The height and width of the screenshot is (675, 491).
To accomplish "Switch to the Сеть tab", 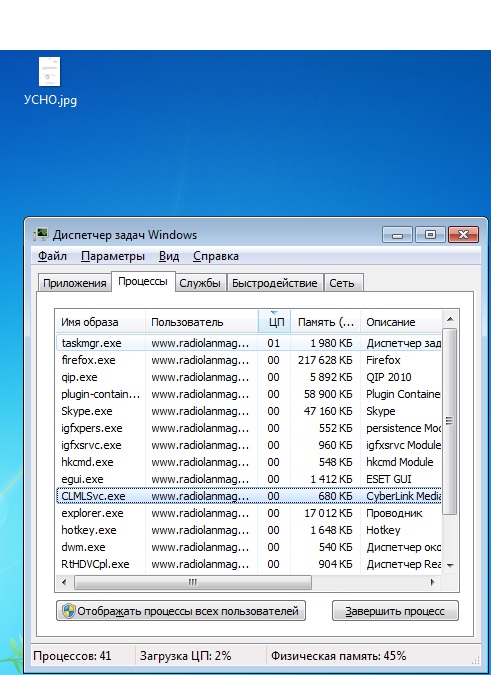I will pyautogui.click(x=342, y=283).
